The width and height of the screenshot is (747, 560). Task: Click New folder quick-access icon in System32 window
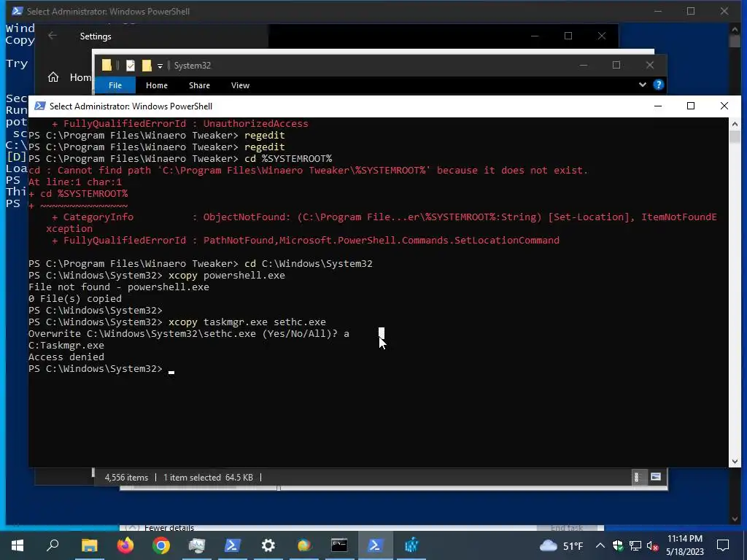pos(147,65)
